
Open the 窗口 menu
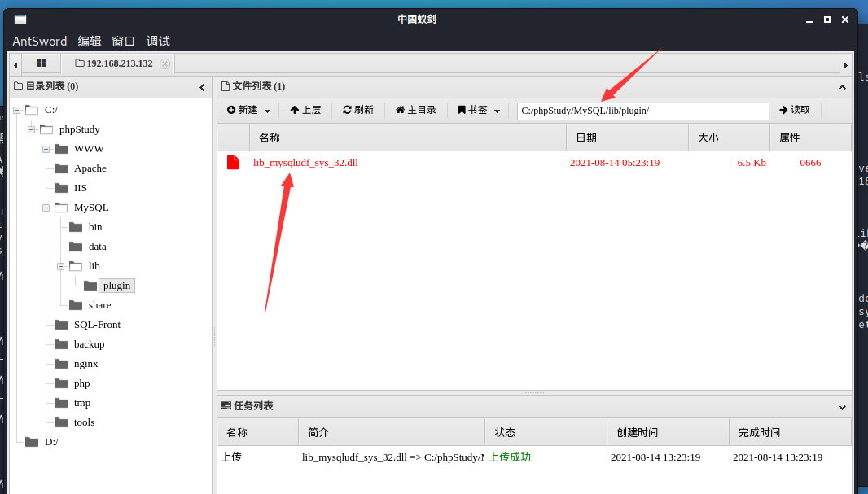[x=123, y=41]
